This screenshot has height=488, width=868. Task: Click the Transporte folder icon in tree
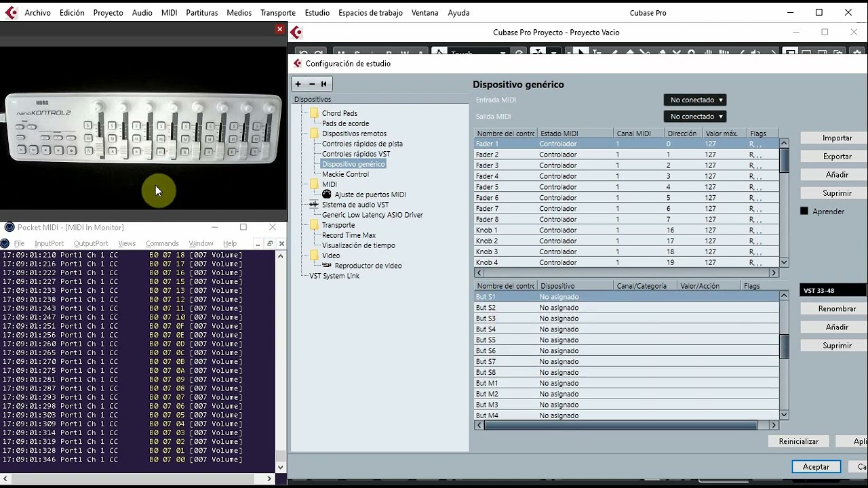point(314,225)
